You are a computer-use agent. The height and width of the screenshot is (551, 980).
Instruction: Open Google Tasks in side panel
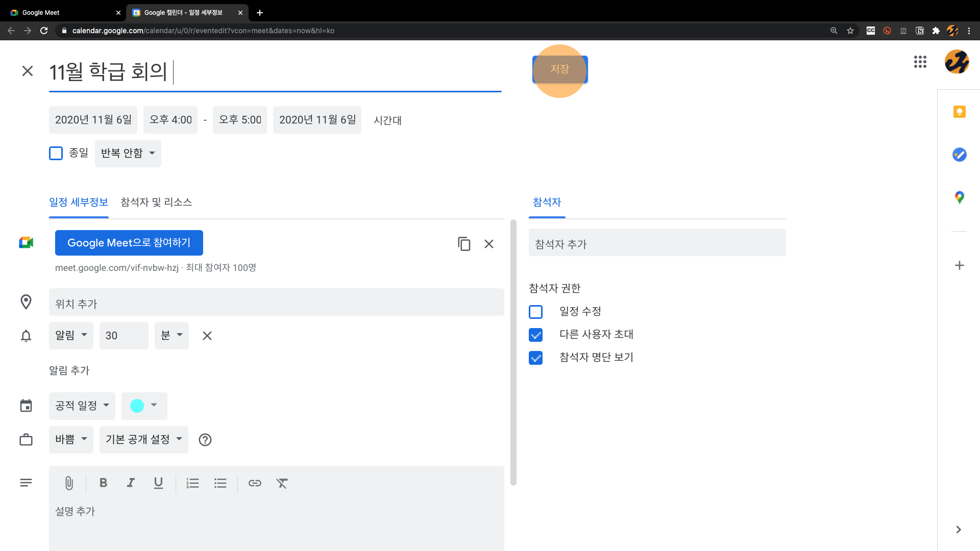pos(959,155)
